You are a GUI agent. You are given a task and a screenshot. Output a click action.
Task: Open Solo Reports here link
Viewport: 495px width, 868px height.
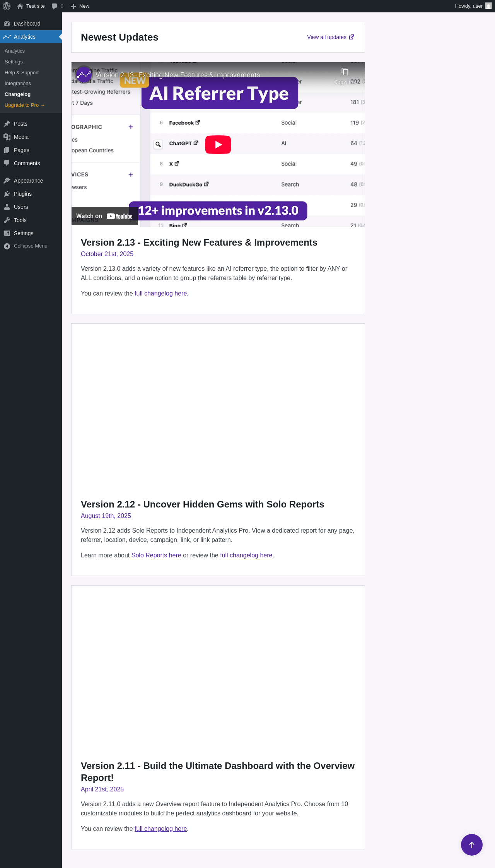coord(156,555)
